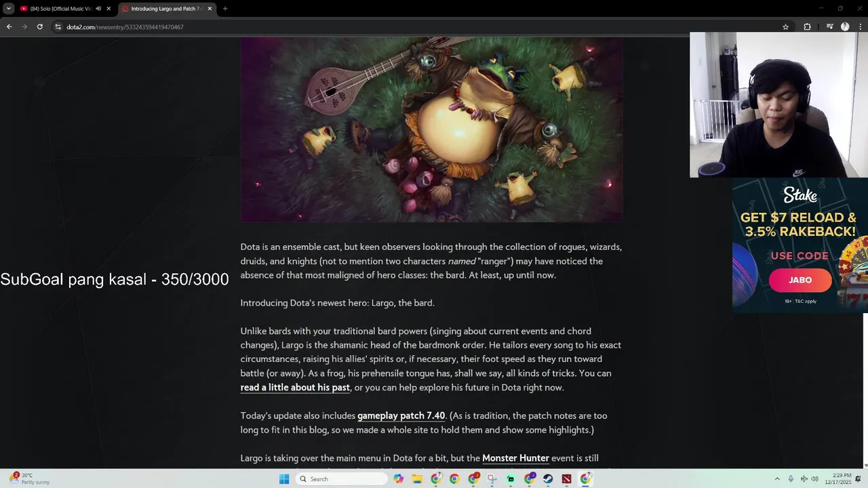The width and height of the screenshot is (868, 488).
Task: Go back to the previous page
Action: (9, 27)
